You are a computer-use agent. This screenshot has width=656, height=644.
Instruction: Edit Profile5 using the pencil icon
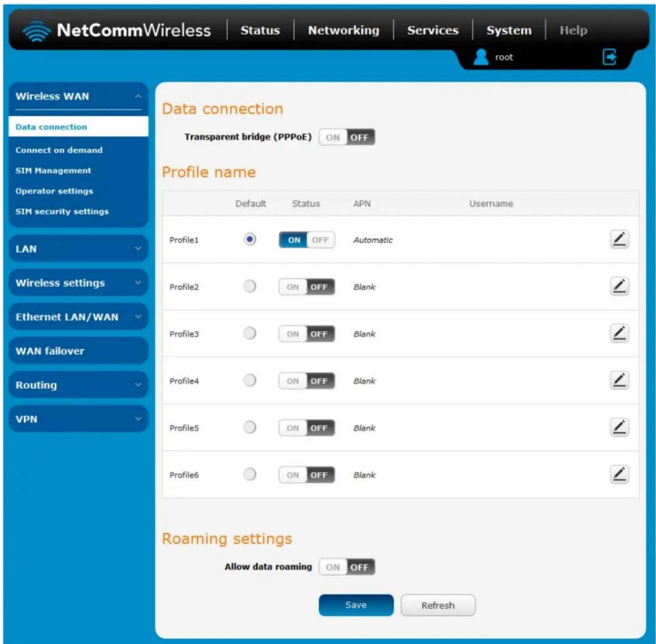pos(619,427)
